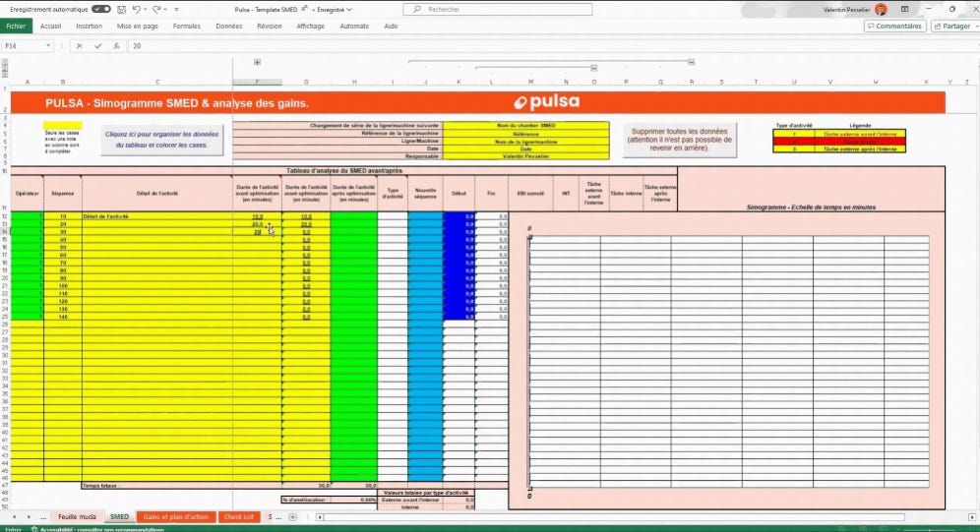This screenshot has width=980, height=532.
Task: Switch to the Insertion ribbon tab
Action: click(89, 27)
